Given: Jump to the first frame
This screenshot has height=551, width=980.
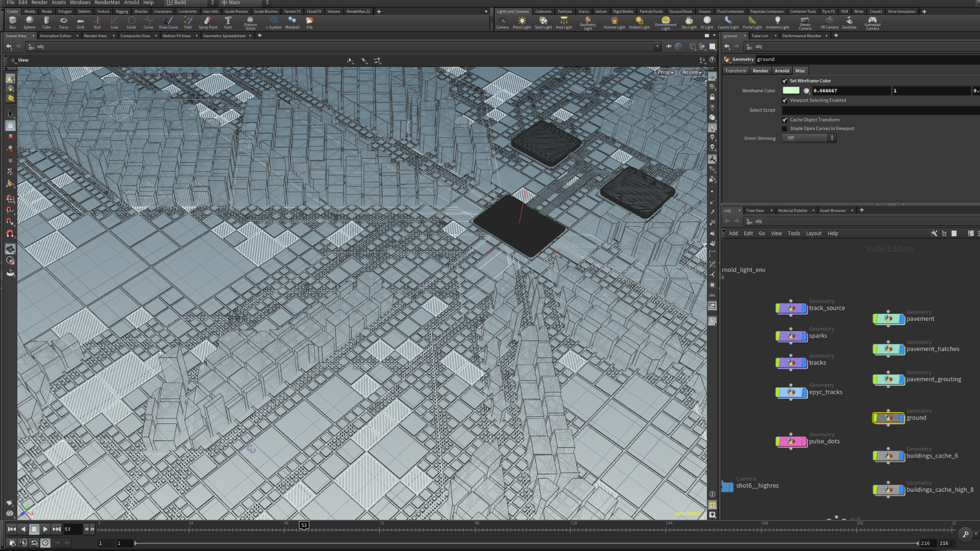Looking at the screenshot, I should pos(12,529).
